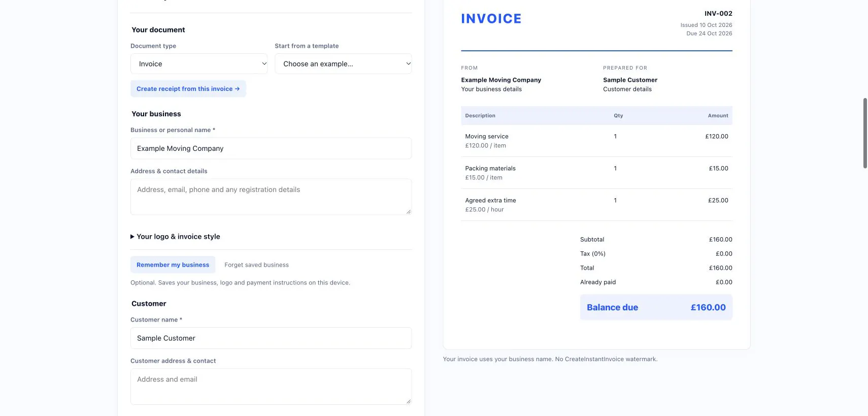Screen dimensions: 868x416
Task: Click Forget saved business link
Action: [256, 265]
